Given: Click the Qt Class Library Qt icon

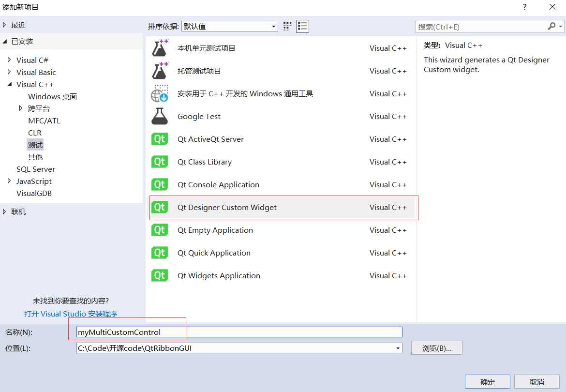Looking at the screenshot, I should (x=160, y=162).
